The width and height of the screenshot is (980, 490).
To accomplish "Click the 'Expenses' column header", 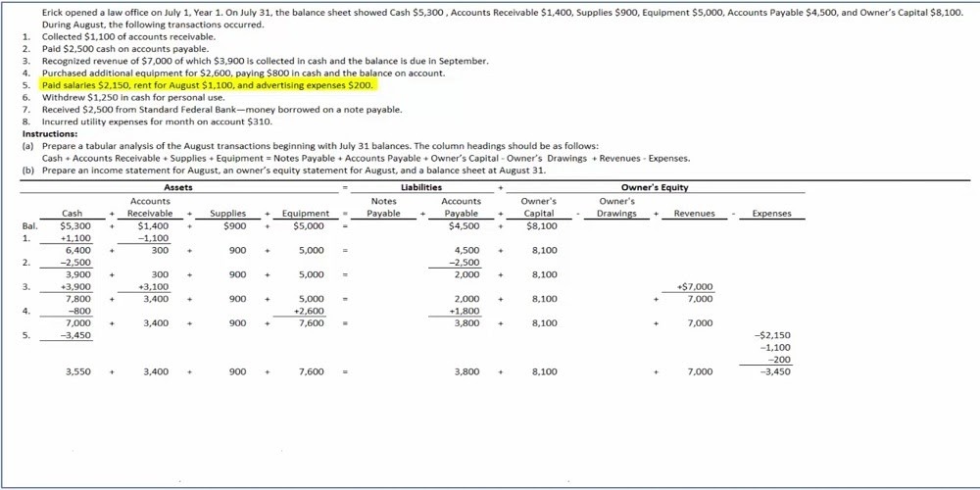I will tap(771, 213).
